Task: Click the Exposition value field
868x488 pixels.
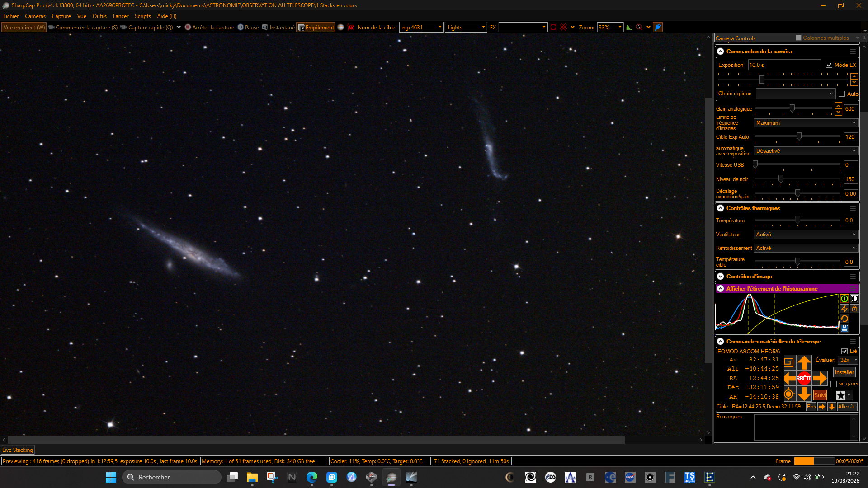Action: [784, 65]
